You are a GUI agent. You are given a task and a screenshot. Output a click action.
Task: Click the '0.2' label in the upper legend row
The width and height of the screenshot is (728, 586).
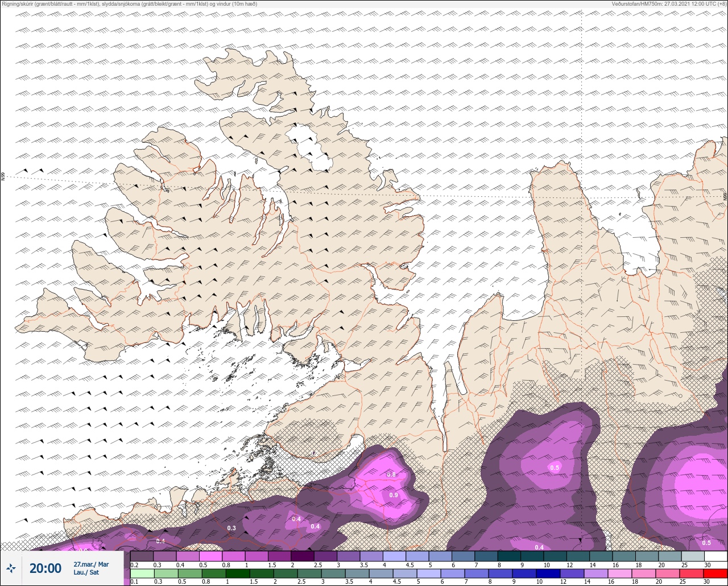(x=134, y=565)
